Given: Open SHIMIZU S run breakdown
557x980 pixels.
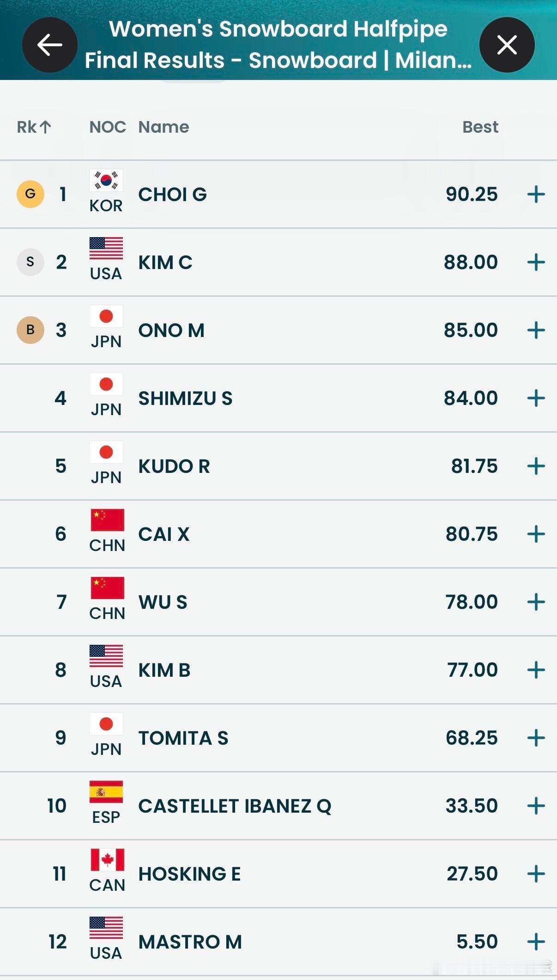Looking at the screenshot, I should point(536,398).
